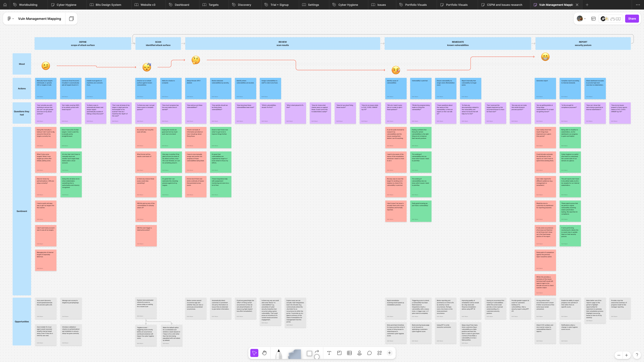The height and width of the screenshot is (362, 644).
Task: Select the Hand tool
Action: (x=264, y=353)
